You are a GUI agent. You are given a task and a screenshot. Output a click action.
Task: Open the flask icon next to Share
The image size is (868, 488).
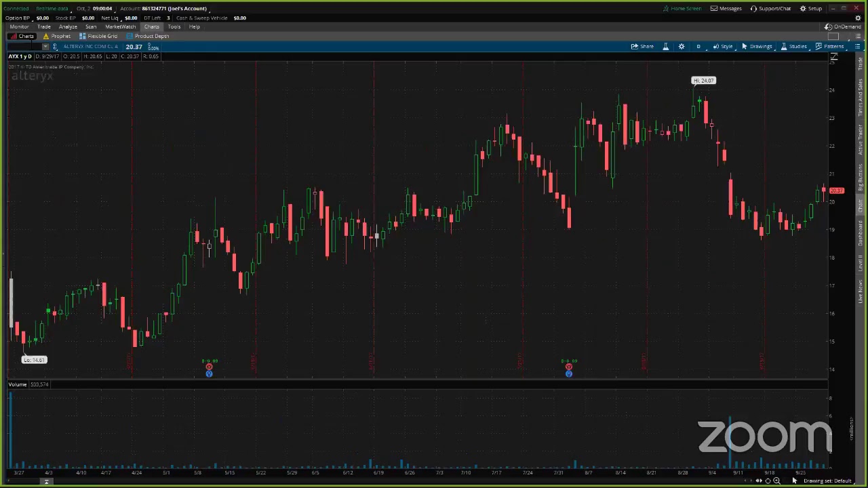coord(665,46)
